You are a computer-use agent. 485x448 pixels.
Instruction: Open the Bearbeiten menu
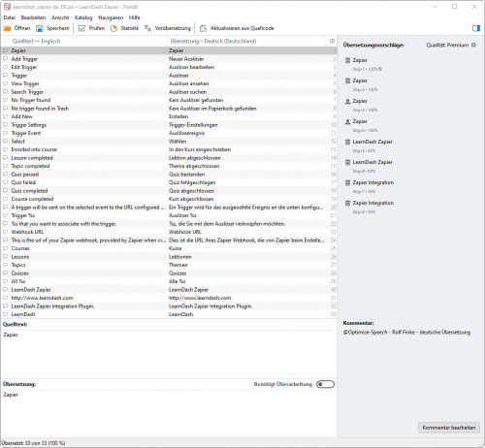[x=33, y=17]
